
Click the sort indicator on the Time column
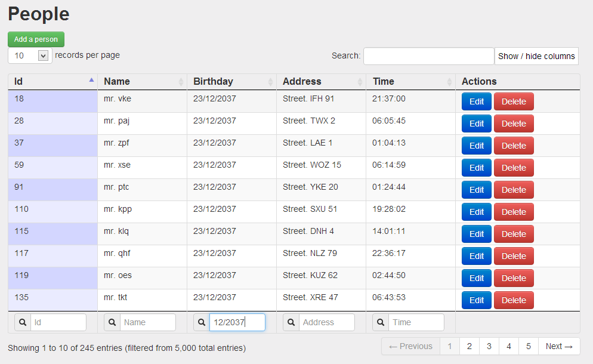coord(449,81)
